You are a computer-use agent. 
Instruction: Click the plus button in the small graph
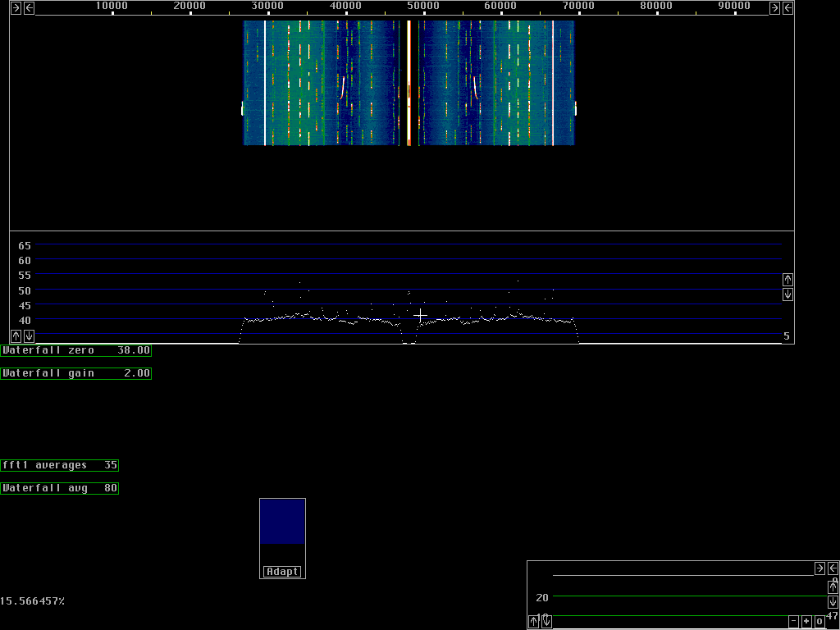(x=806, y=622)
